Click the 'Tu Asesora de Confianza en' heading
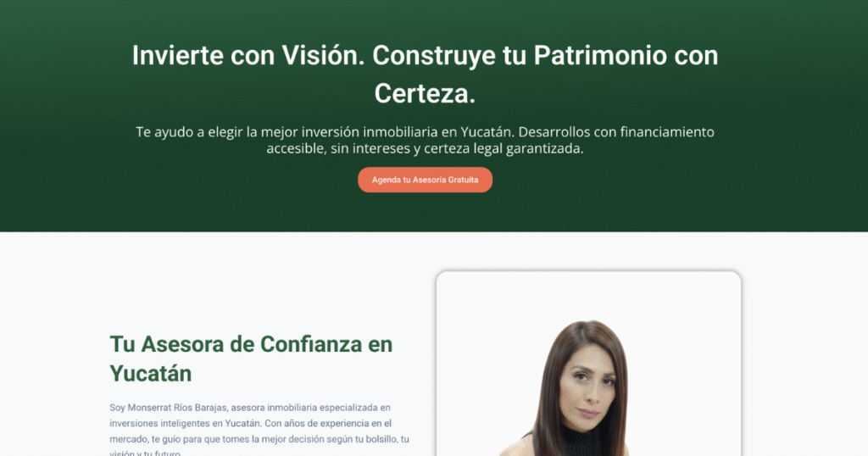Screen dimensions: 868x456 coord(251,344)
